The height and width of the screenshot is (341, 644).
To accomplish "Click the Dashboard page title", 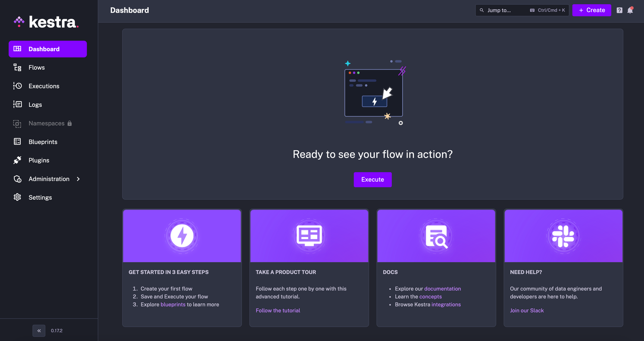I will 129,10.
